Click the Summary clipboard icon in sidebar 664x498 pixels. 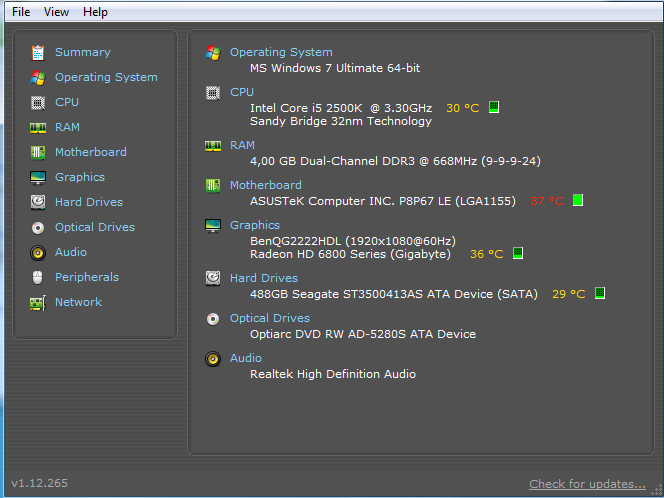[38, 52]
